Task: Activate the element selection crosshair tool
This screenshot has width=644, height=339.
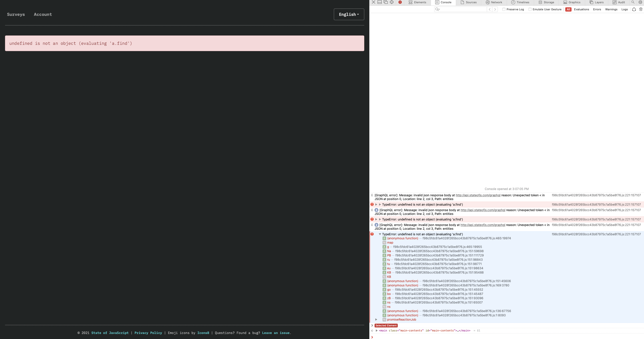Action: click(x=391, y=2)
